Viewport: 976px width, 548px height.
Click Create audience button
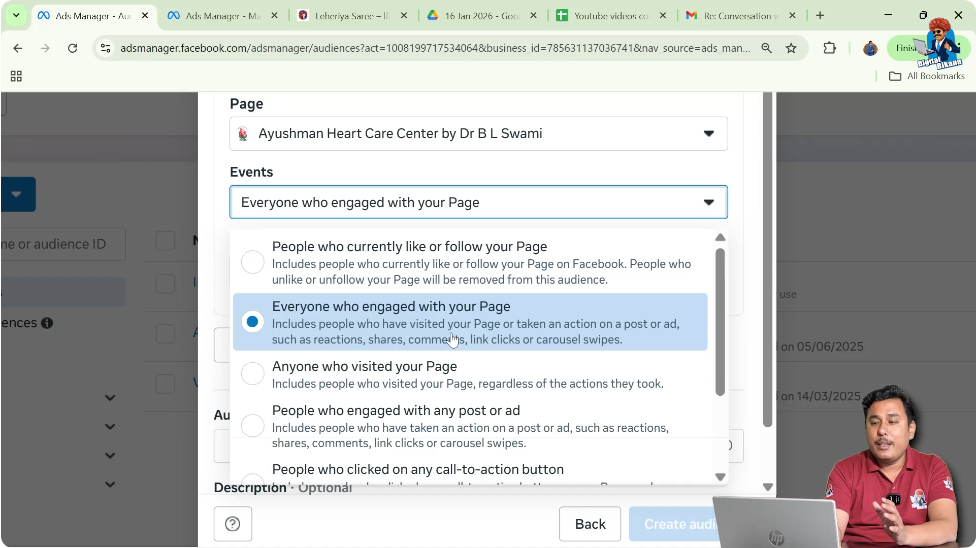673,524
